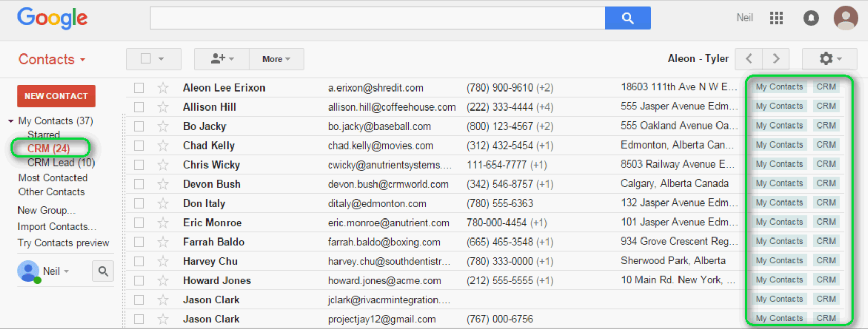Select the Eric Monroe checkbox

coord(139,223)
